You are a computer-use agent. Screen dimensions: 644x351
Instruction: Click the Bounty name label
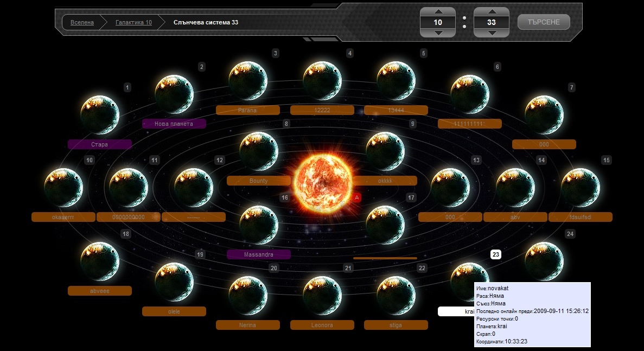pyautogui.click(x=259, y=181)
